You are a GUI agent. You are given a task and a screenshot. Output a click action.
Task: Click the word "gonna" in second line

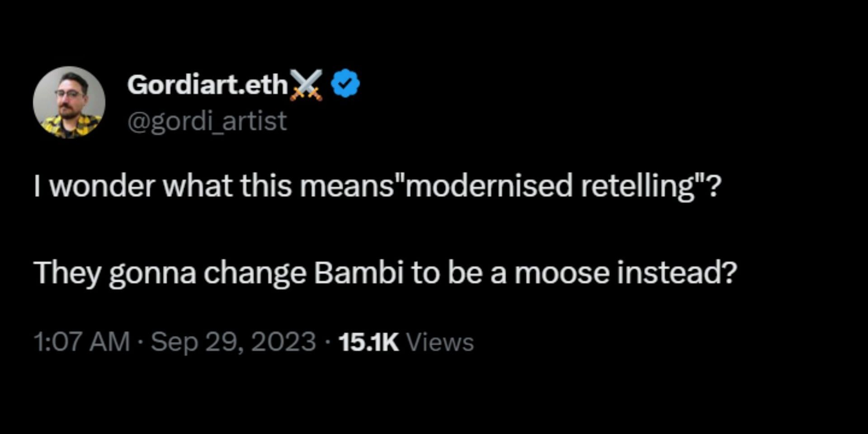pos(152,274)
